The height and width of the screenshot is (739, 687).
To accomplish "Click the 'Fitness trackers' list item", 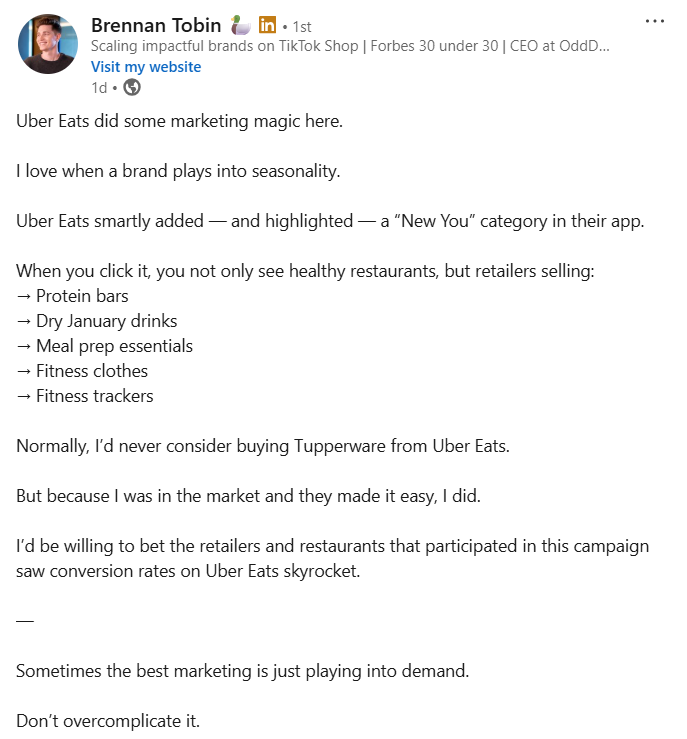I will 95,396.
